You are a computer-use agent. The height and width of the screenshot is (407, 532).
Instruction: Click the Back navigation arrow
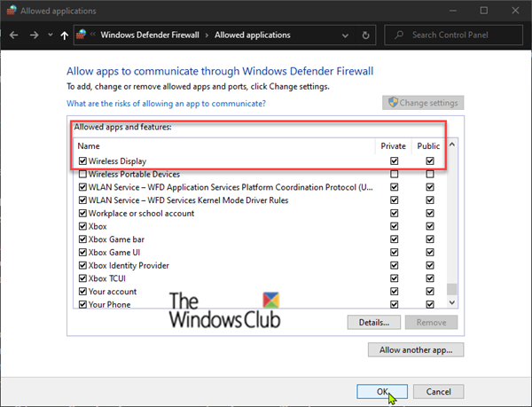point(13,35)
